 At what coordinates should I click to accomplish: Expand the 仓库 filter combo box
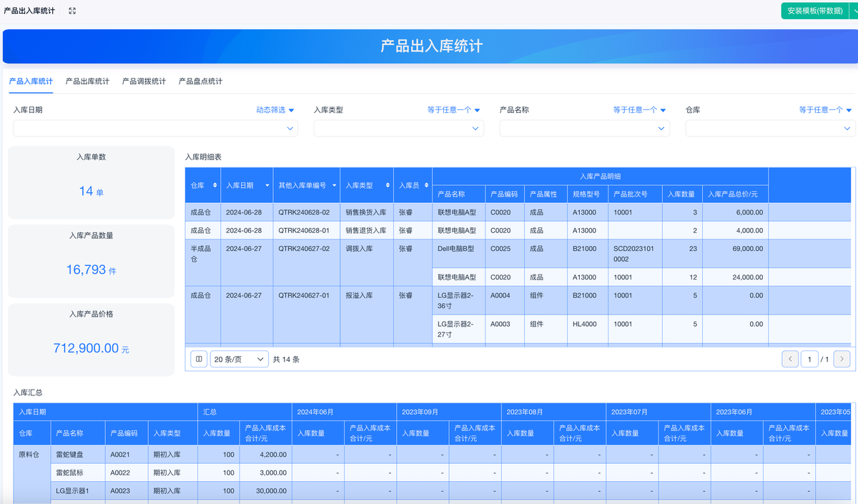[x=770, y=128]
